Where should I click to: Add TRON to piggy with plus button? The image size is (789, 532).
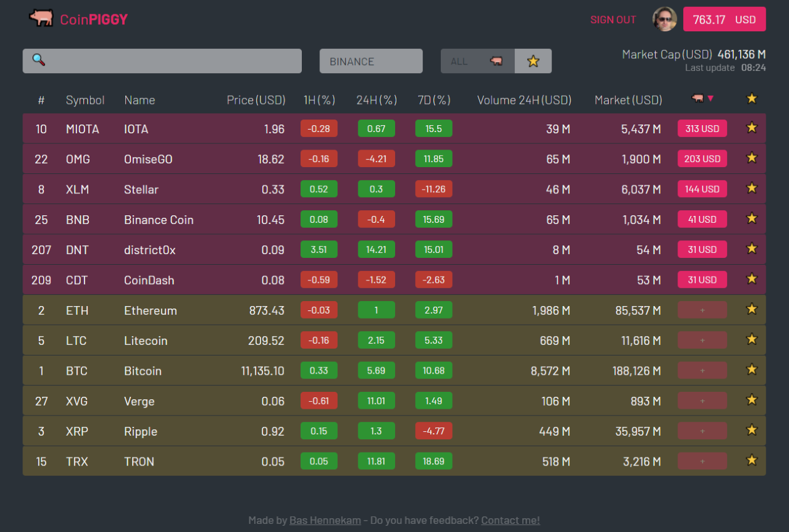(x=702, y=461)
